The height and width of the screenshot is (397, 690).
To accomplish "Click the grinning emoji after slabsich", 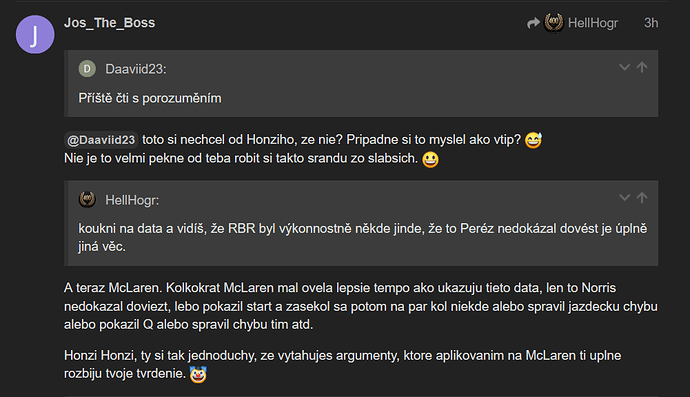I will click(x=430, y=159).
